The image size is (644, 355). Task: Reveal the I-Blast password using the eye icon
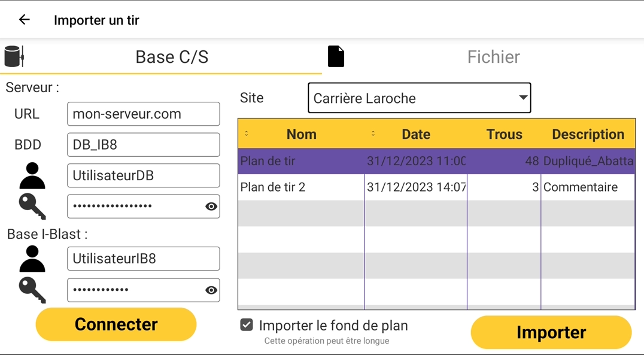[x=210, y=289]
